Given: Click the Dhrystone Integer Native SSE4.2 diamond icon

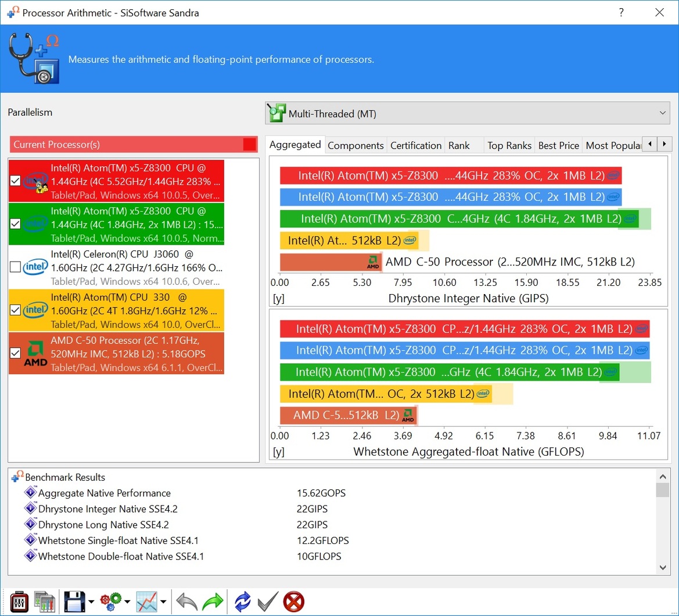Looking at the screenshot, I should (x=30, y=508).
